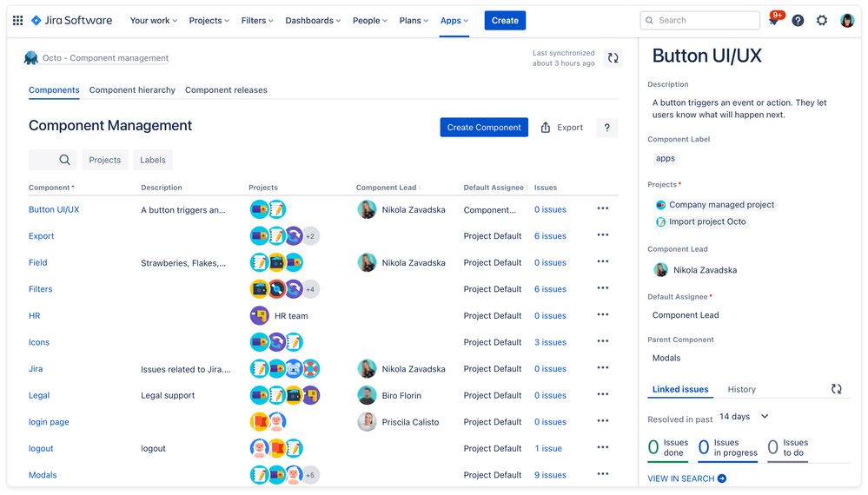Open the more actions menu for Button UI/UX

tap(603, 208)
